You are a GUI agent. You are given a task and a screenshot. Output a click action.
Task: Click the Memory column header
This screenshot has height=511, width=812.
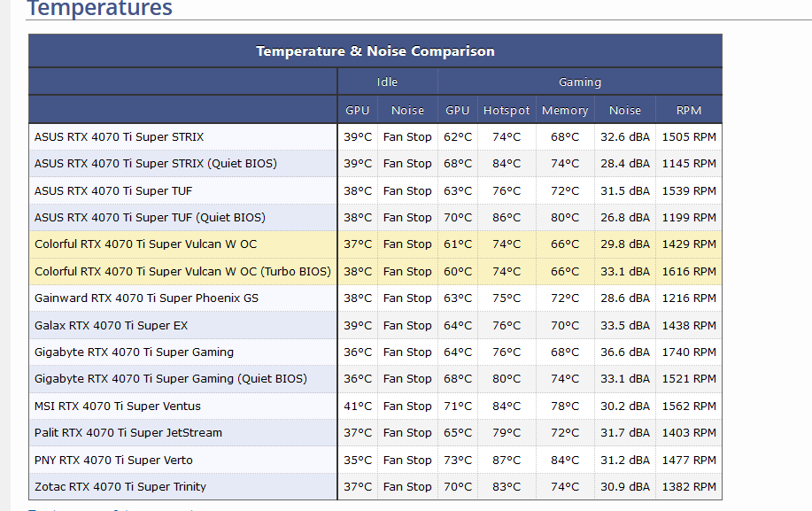coord(565,111)
